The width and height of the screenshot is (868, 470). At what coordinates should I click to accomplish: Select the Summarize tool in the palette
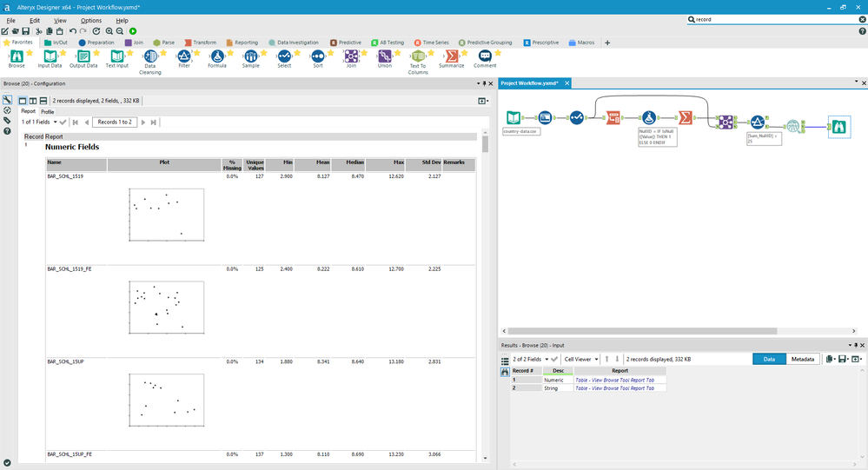452,59
